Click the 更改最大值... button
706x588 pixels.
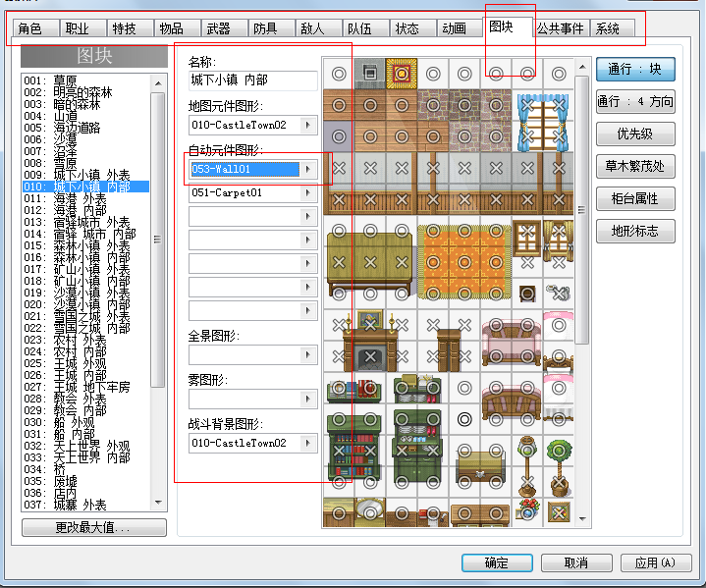click(93, 528)
